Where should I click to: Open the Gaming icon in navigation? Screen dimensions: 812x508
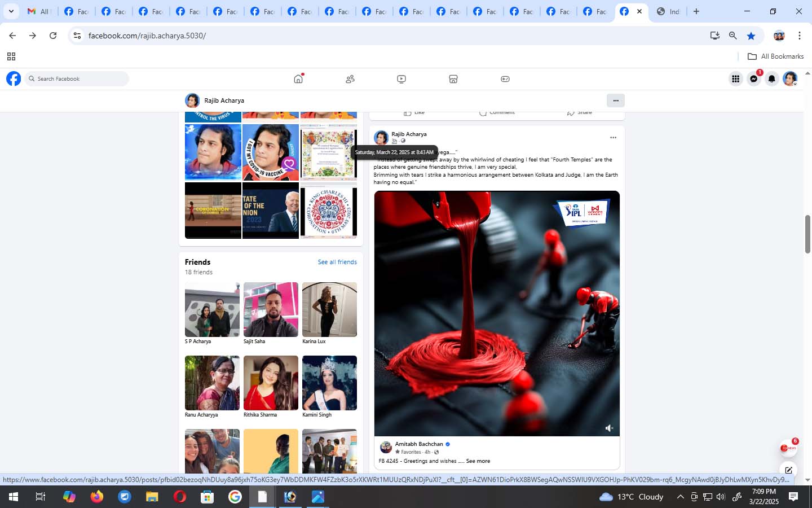505,79
